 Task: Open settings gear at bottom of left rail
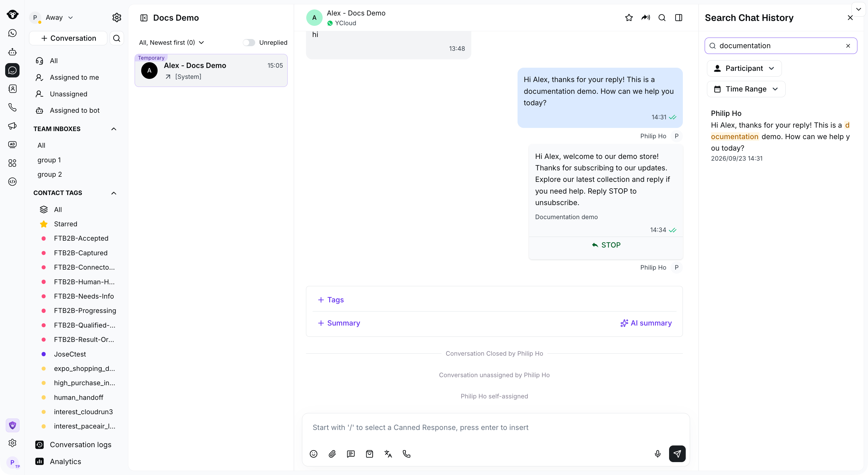(12, 443)
